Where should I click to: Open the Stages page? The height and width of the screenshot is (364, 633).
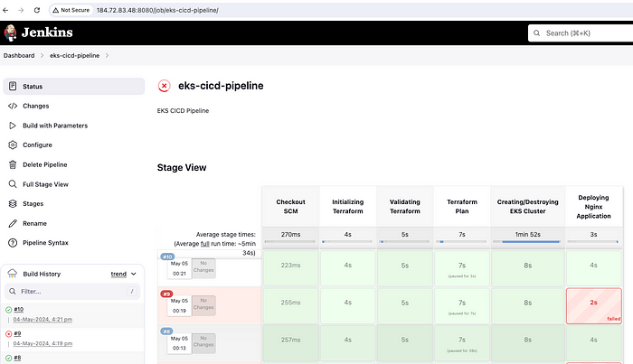pyautogui.click(x=33, y=203)
